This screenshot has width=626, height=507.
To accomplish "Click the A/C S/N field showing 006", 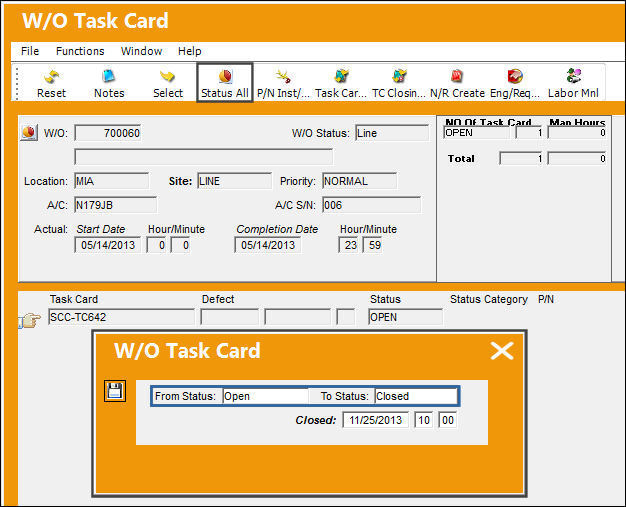I will tap(372, 205).
